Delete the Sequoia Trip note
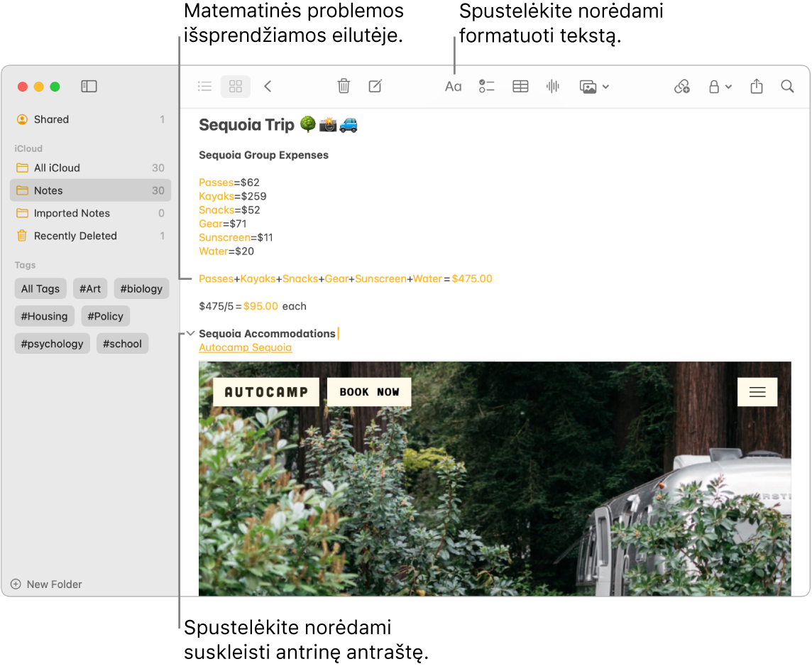Screen dimensions: 812x669 coord(344,86)
